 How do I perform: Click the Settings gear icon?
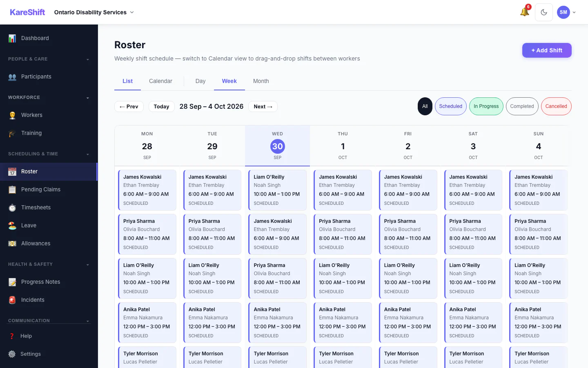(x=12, y=354)
